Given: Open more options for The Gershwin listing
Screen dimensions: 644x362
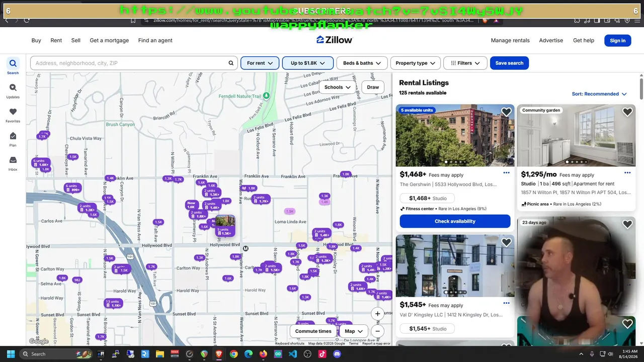Looking at the screenshot, I should (506, 173).
